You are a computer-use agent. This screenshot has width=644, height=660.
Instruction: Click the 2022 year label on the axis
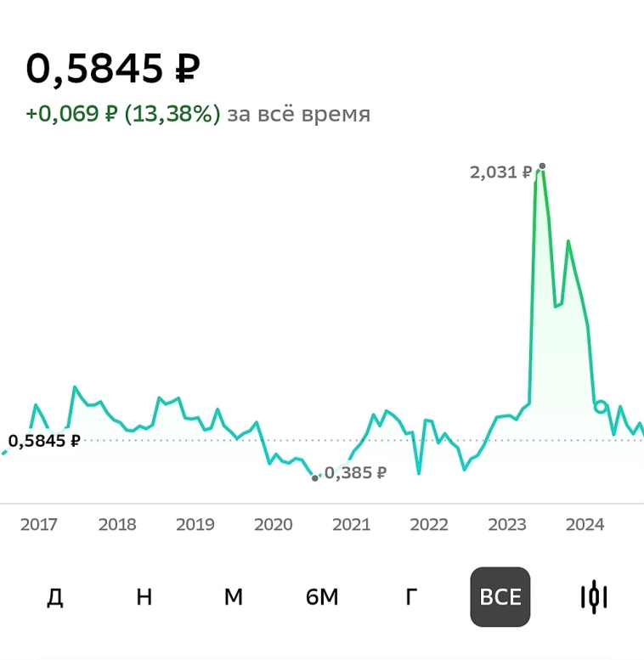click(429, 524)
